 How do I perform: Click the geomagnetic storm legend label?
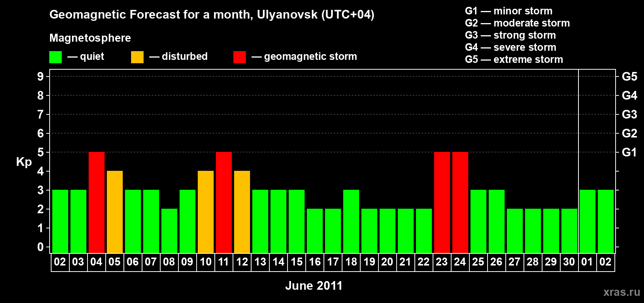(x=310, y=57)
